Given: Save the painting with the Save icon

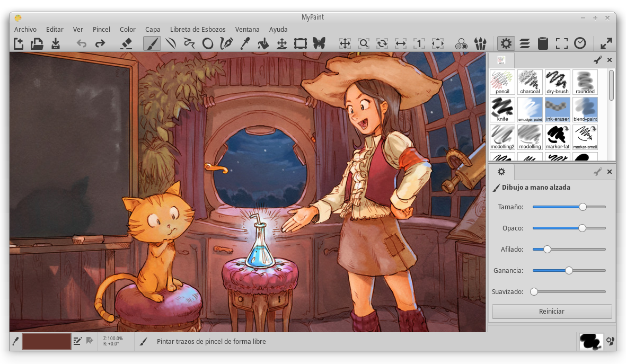Looking at the screenshot, I should click(x=56, y=43).
